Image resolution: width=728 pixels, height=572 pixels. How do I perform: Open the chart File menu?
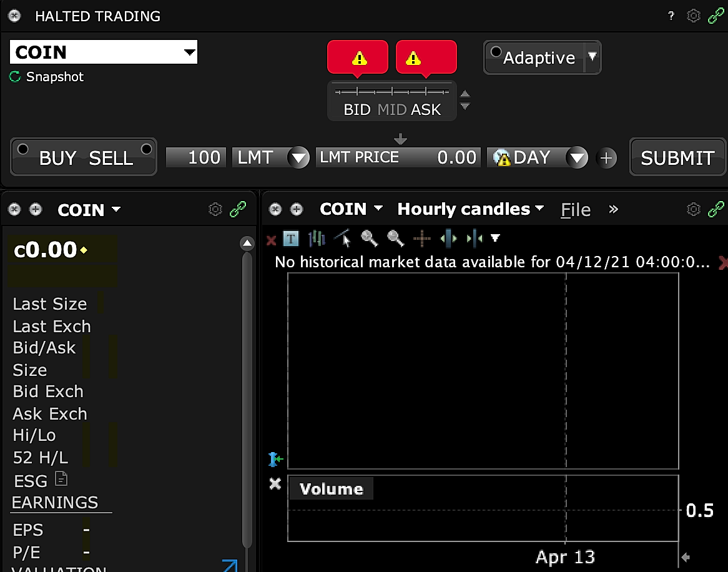(576, 210)
